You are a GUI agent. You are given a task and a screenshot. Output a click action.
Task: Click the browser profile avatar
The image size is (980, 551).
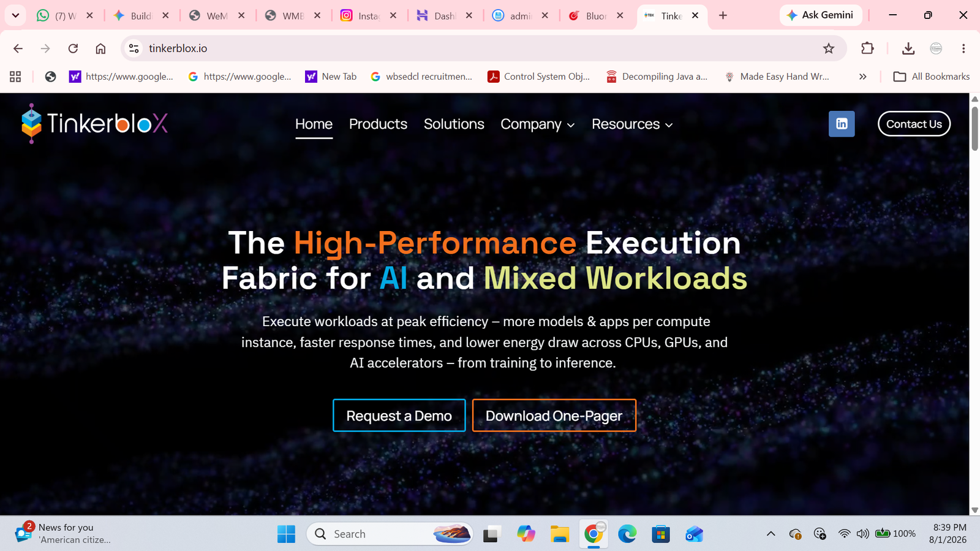936,48
